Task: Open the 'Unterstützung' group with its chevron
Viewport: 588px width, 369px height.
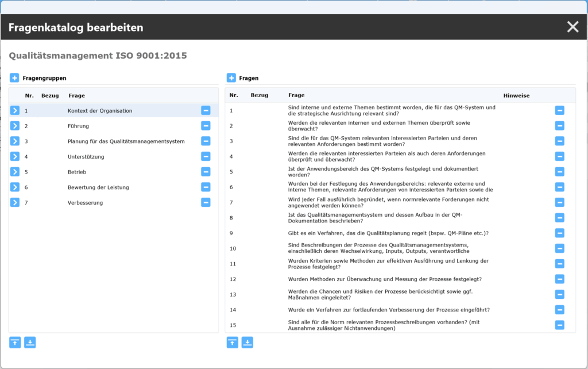Action: pos(15,156)
